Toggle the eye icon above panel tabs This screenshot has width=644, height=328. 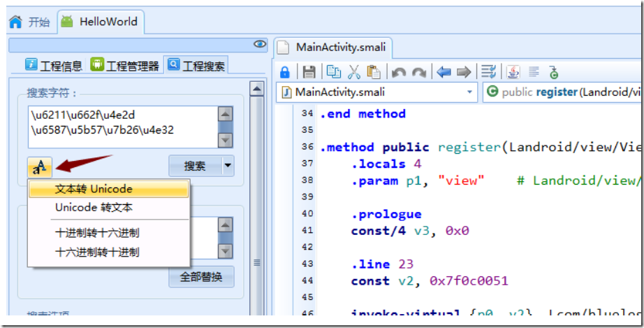(x=260, y=44)
